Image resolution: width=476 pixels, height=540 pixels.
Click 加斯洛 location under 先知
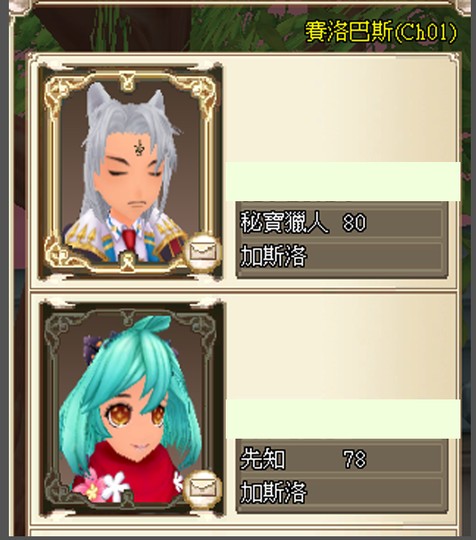click(273, 492)
